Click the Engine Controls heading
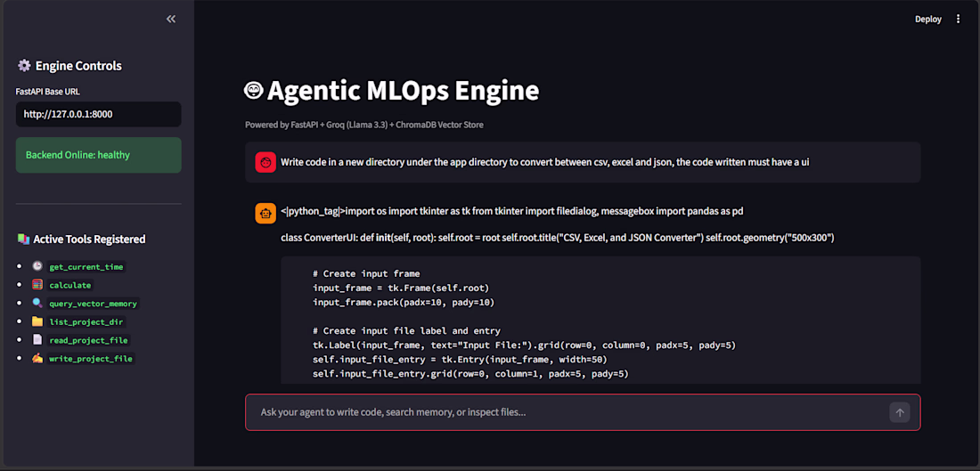The height and width of the screenshot is (471, 980). click(x=78, y=66)
